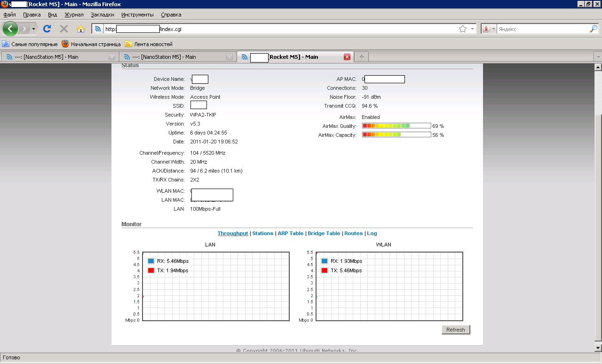Screen dimensions: 602x364
Task: Open the Stations monitor link
Action: click(262, 233)
